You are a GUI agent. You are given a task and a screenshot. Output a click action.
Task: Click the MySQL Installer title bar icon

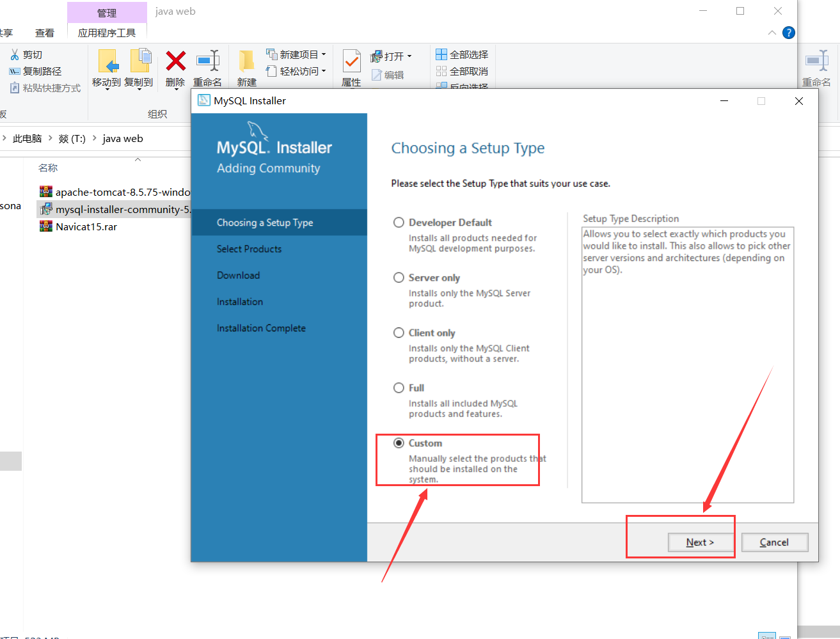coord(204,100)
